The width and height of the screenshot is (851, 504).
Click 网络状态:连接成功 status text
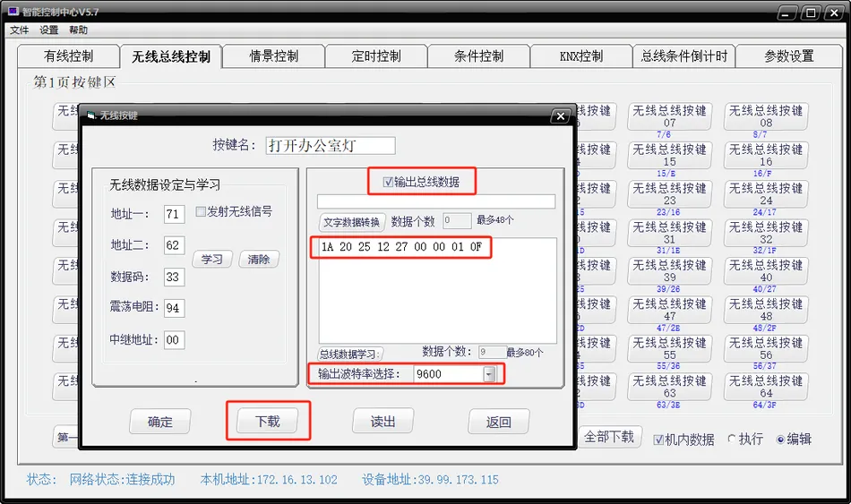tap(122, 480)
